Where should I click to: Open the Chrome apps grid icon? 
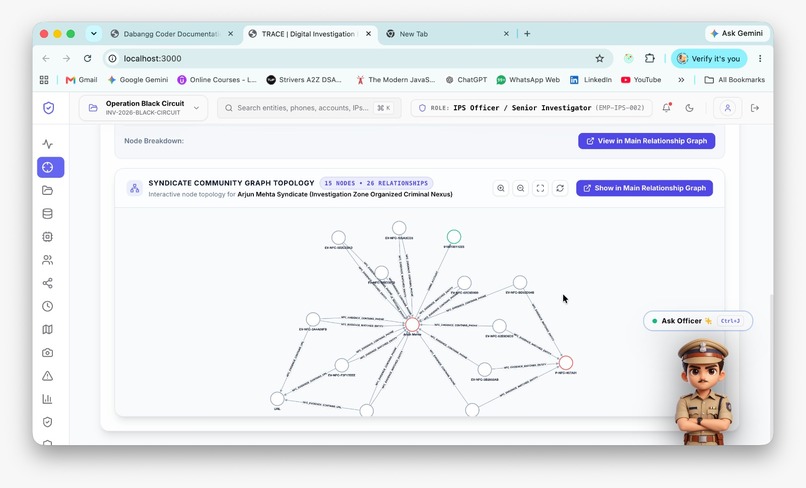44,80
